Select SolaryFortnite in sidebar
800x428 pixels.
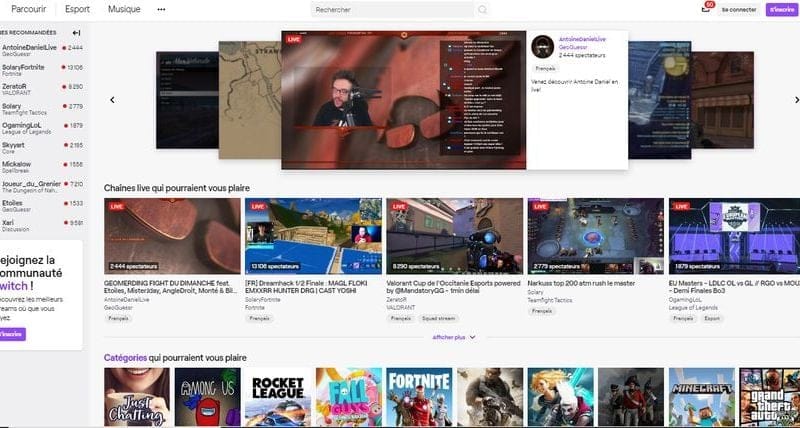tap(42, 70)
